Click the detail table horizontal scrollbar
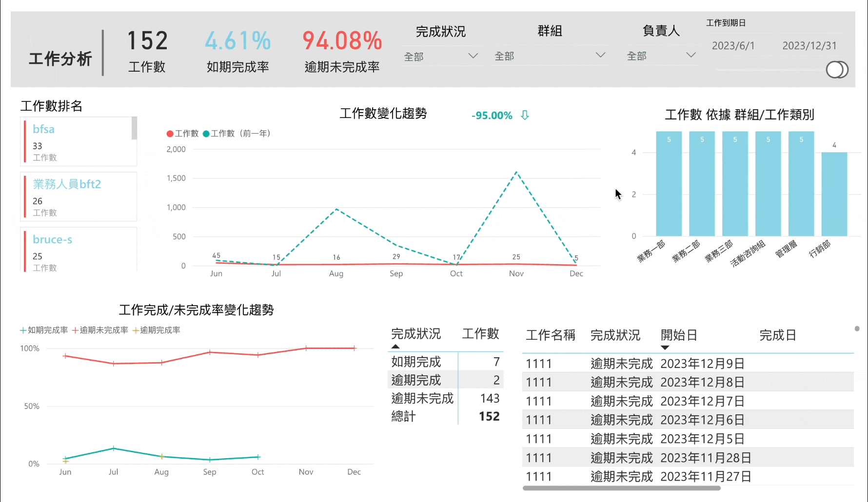 click(x=622, y=488)
